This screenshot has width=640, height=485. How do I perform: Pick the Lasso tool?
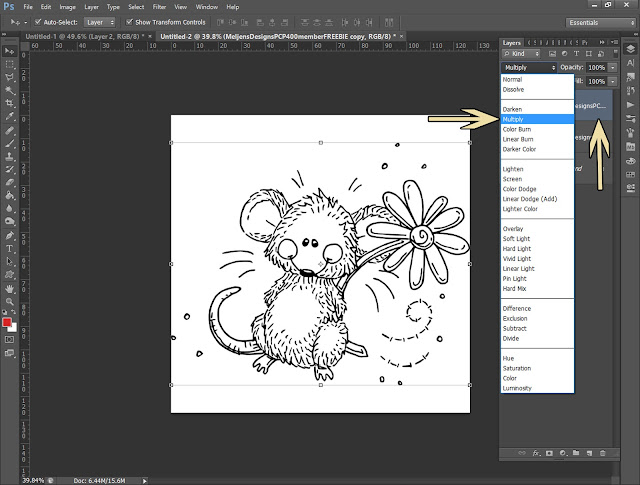[x=9, y=75]
